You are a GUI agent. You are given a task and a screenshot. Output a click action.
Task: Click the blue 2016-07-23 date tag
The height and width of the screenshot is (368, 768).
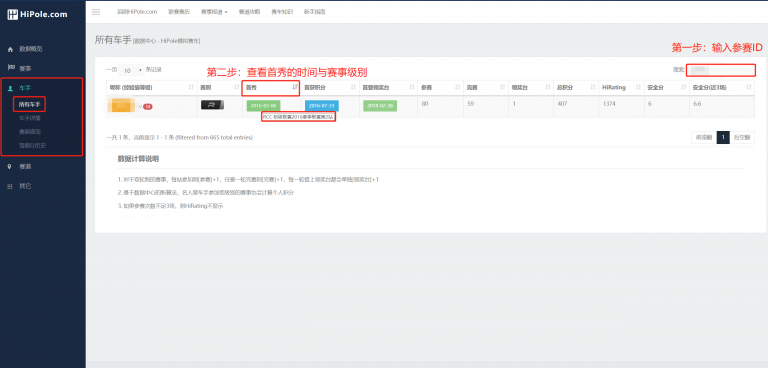322,106
